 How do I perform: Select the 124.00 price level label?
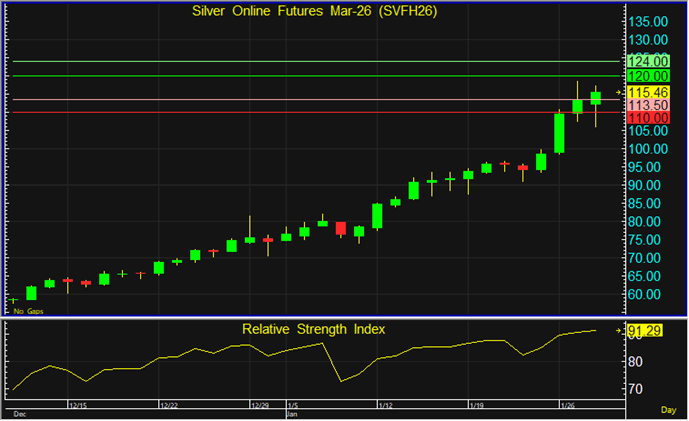[648, 61]
